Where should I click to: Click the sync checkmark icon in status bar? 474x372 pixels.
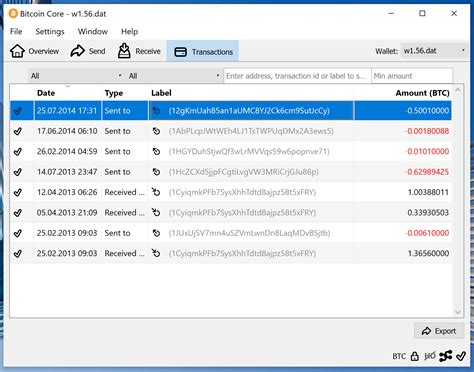click(461, 356)
